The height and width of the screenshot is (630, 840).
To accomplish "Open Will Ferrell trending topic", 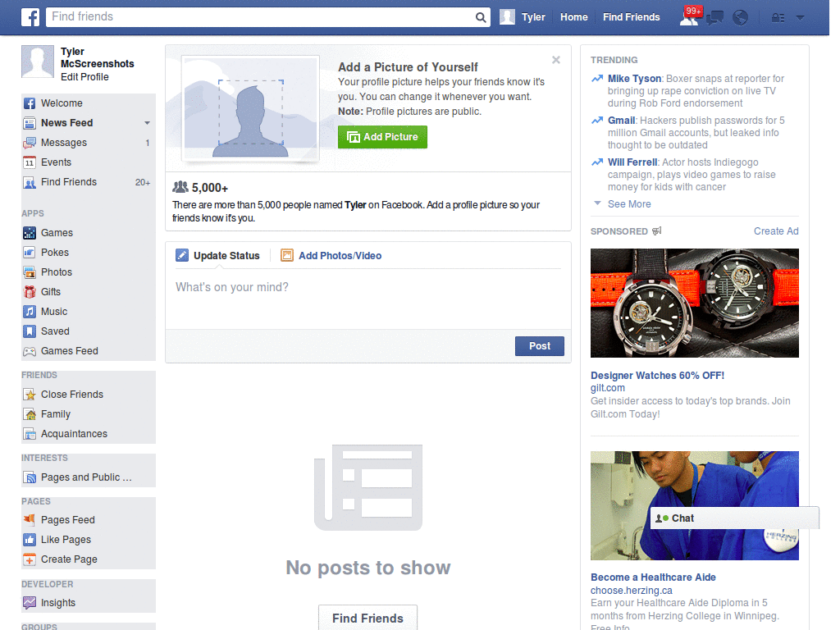I will point(632,162).
